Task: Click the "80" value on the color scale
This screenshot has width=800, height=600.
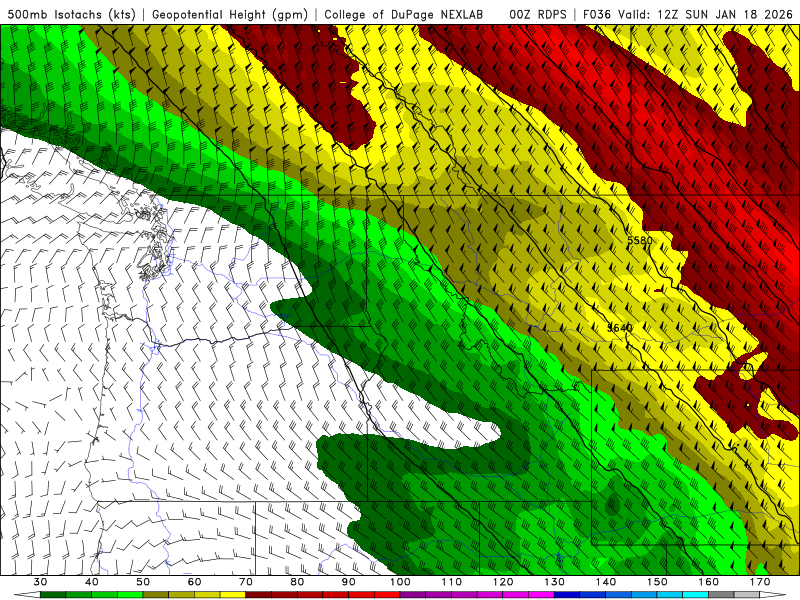Action: [x=297, y=582]
